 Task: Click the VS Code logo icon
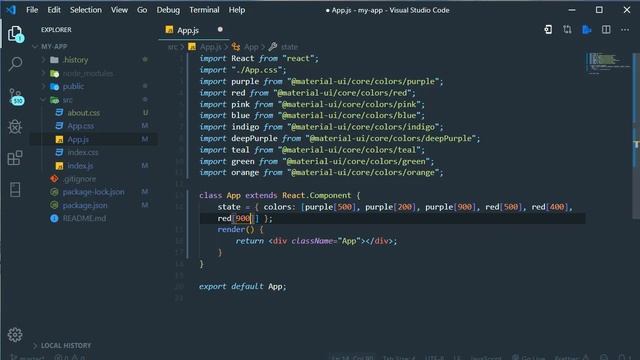pos(11,9)
